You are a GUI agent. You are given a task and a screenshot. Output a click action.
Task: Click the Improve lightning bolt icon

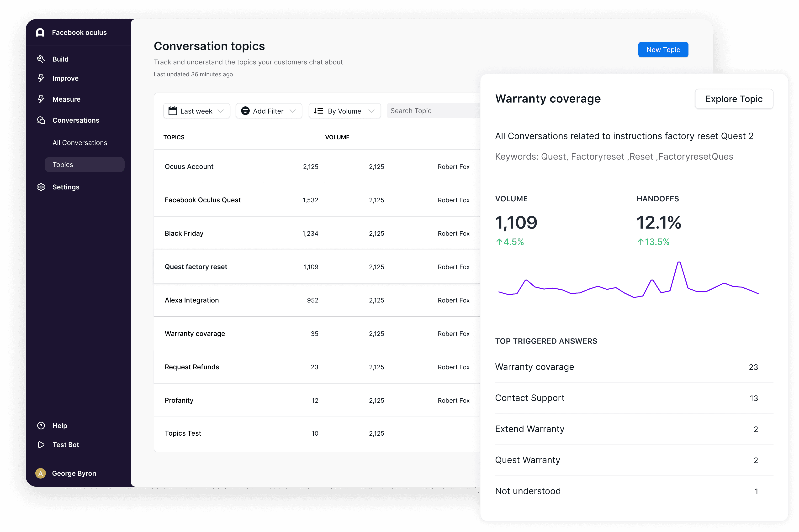click(41, 78)
